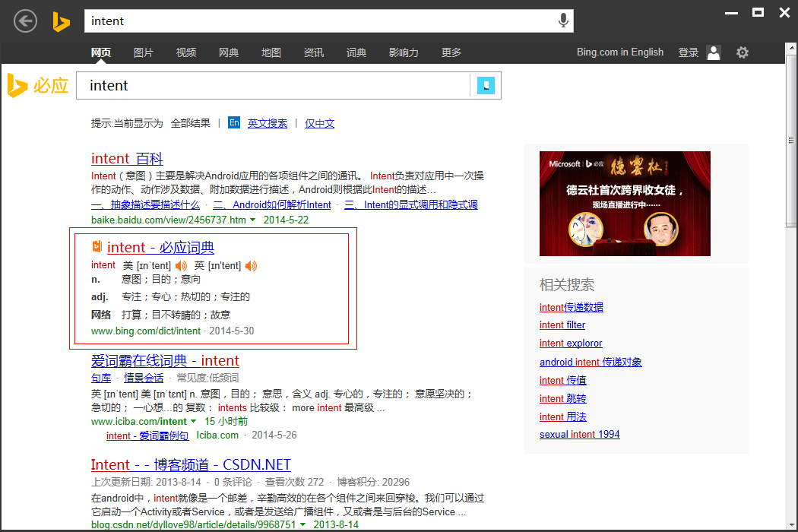Expand the baike.baidu.com result dropdown arrow
Viewport: 798px width, 532px height.
(x=252, y=220)
